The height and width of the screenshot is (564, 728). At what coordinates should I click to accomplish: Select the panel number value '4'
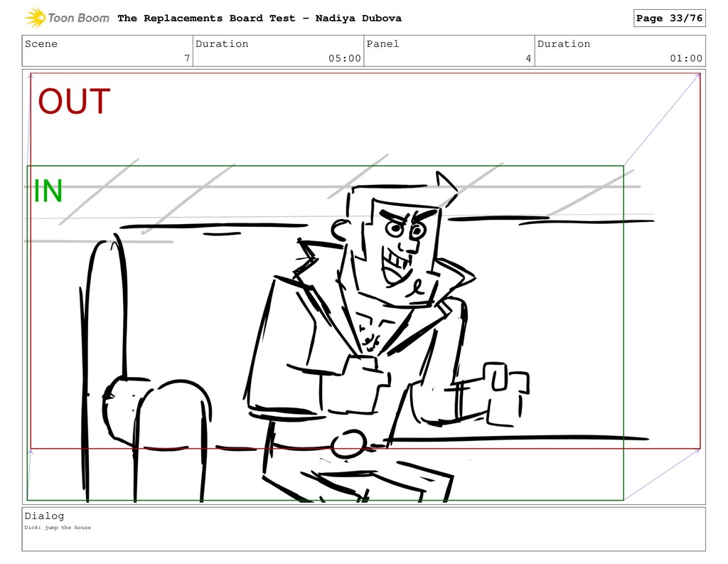click(528, 58)
